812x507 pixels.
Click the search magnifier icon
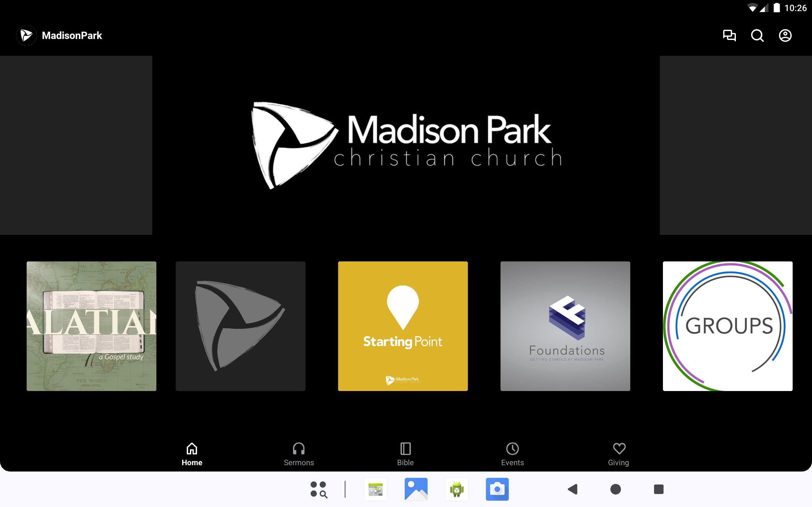click(x=757, y=35)
